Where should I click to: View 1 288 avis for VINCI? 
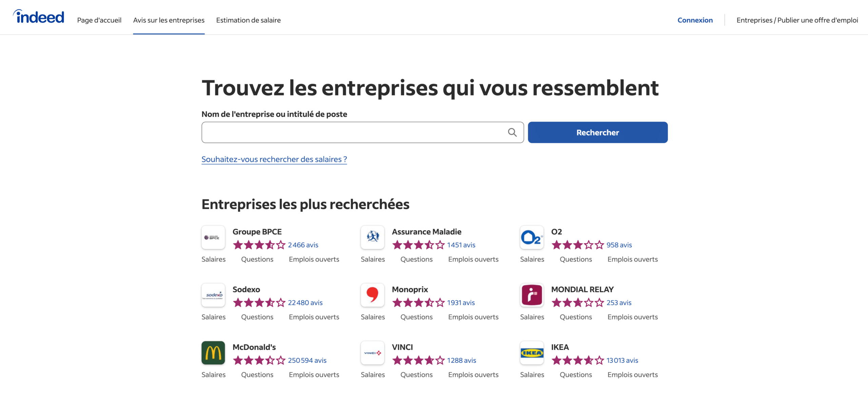pyautogui.click(x=461, y=360)
